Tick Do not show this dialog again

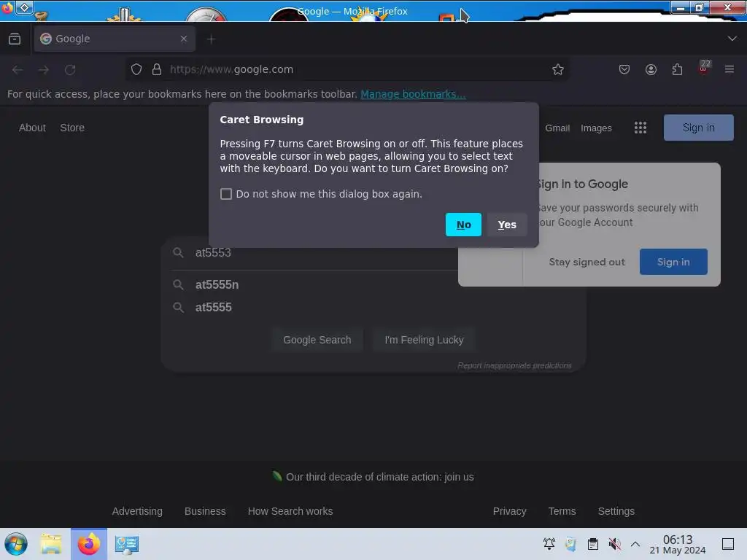[226, 194]
